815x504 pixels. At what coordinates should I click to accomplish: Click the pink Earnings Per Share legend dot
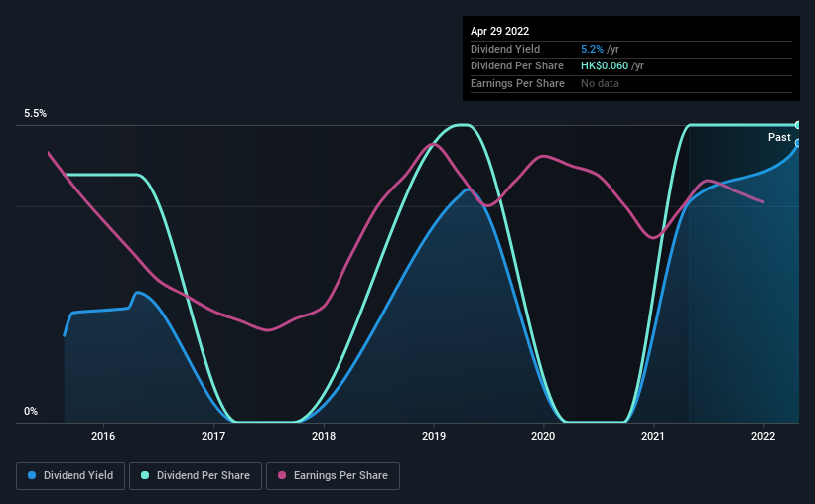[x=282, y=475]
